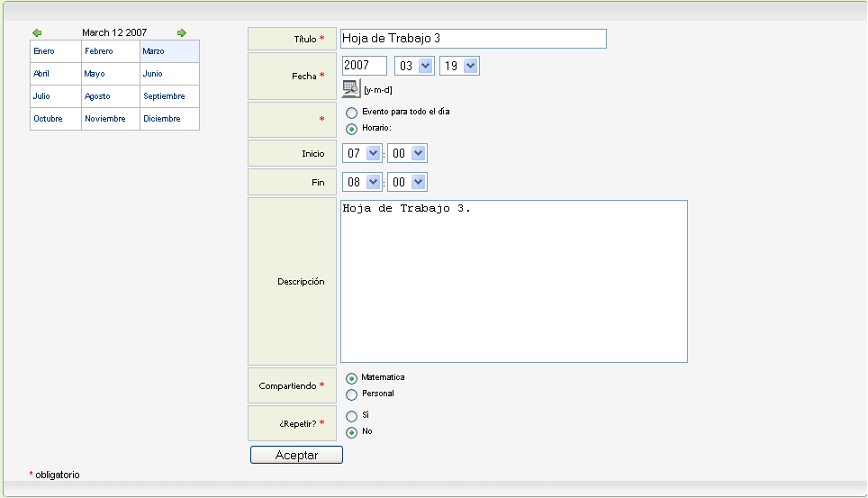Open the day dropdown showing 19
The image size is (868, 498).
tap(459, 66)
